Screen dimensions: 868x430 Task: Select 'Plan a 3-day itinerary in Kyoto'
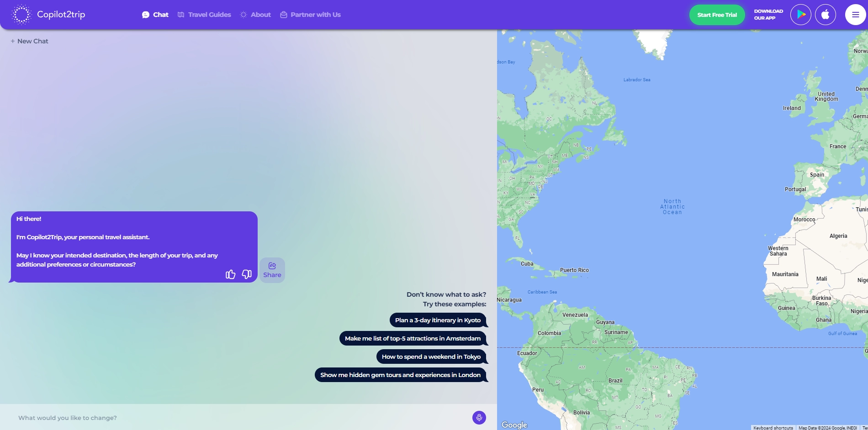[438, 320]
